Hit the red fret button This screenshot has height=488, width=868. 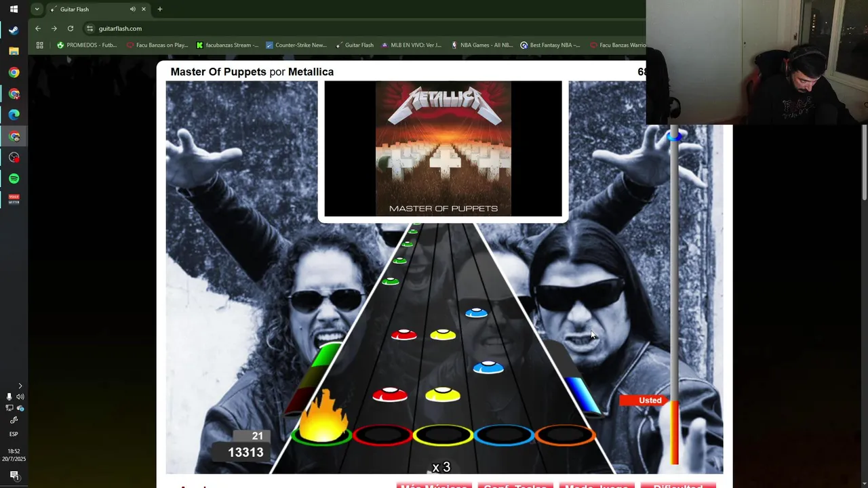[382, 435]
